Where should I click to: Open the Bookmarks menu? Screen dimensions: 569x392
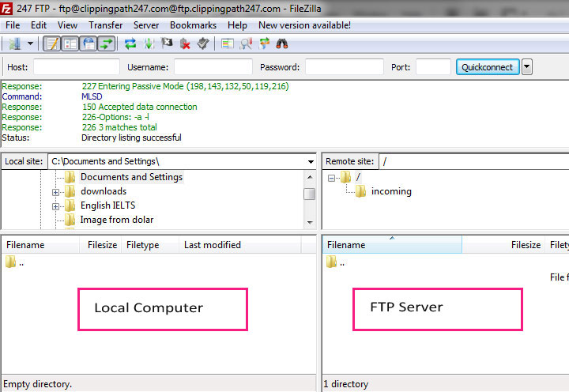click(193, 25)
